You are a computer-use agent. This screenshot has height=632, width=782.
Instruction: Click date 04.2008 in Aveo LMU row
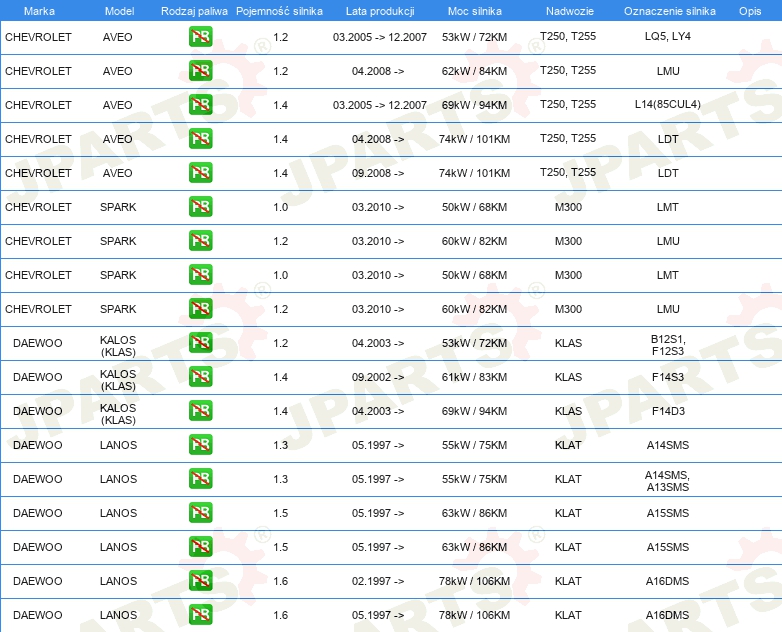[x=378, y=71]
